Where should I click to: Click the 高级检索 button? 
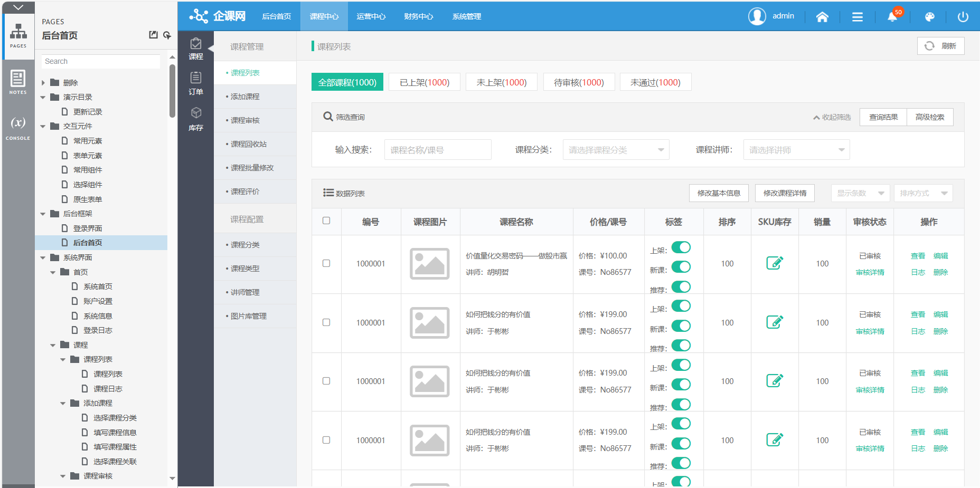pyautogui.click(x=930, y=117)
